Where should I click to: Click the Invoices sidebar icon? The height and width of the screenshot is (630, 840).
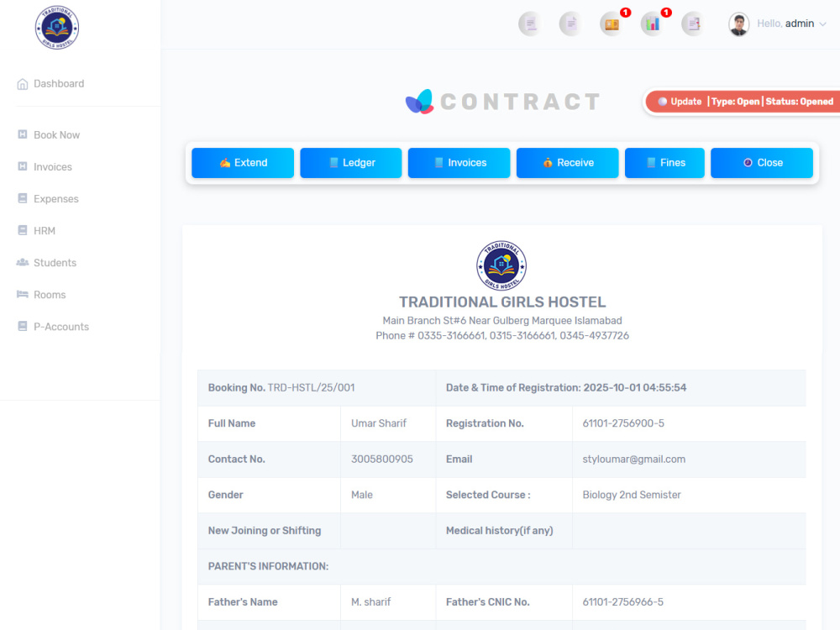tap(23, 166)
